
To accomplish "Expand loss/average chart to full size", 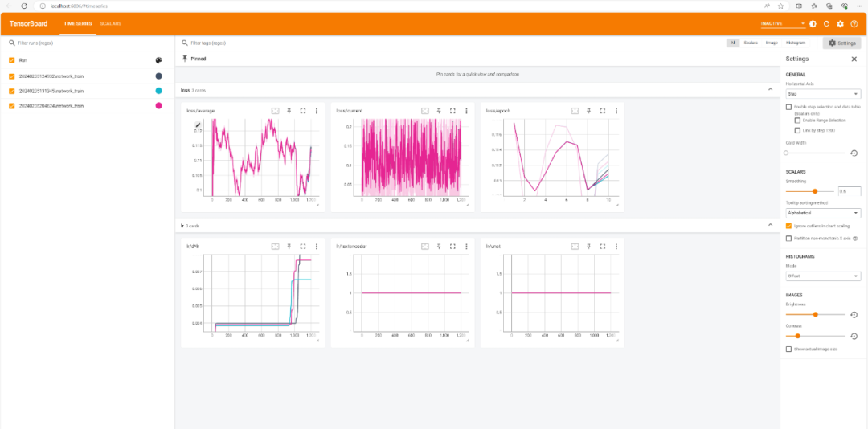I will click(303, 111).
